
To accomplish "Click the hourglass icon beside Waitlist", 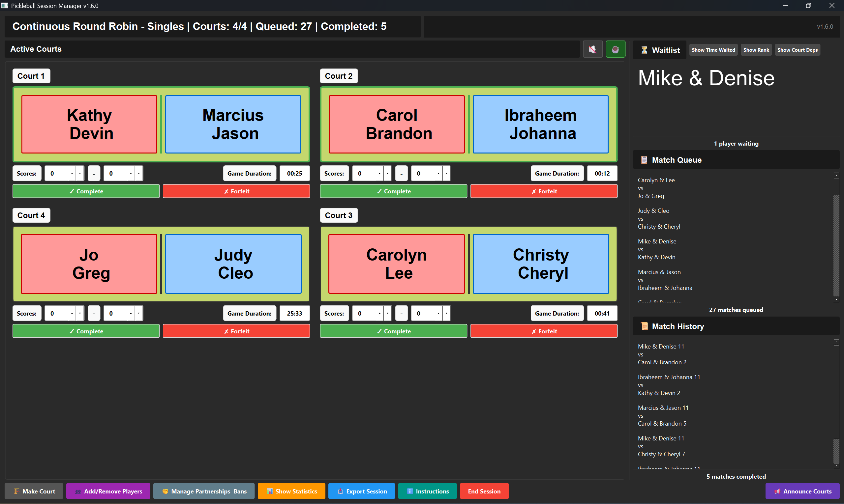I will (x=644, y=50).
